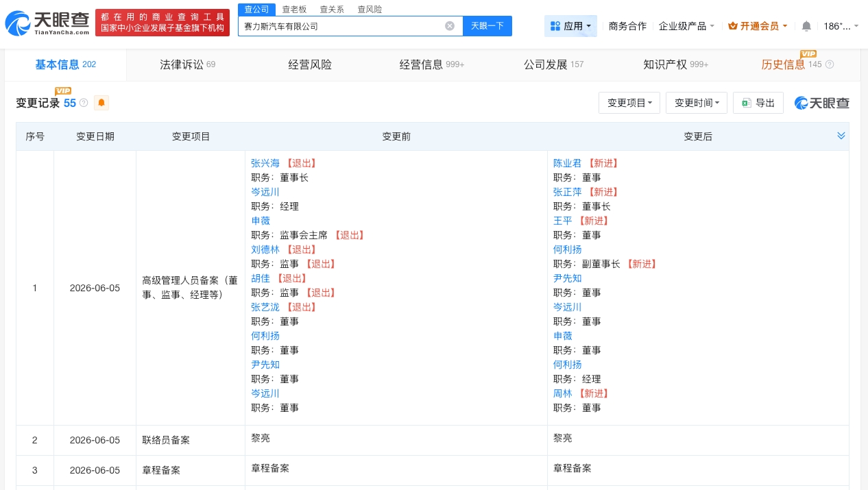This screenshot has width=868, height=490.
Task: Open 王平 profile link
Action: (x=563, y=221)
